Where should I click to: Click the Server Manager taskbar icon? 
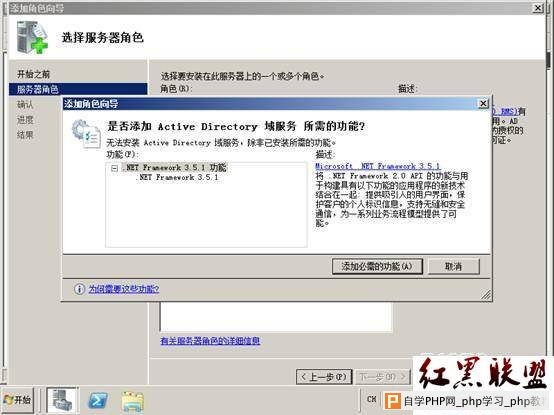click(62, 400)
